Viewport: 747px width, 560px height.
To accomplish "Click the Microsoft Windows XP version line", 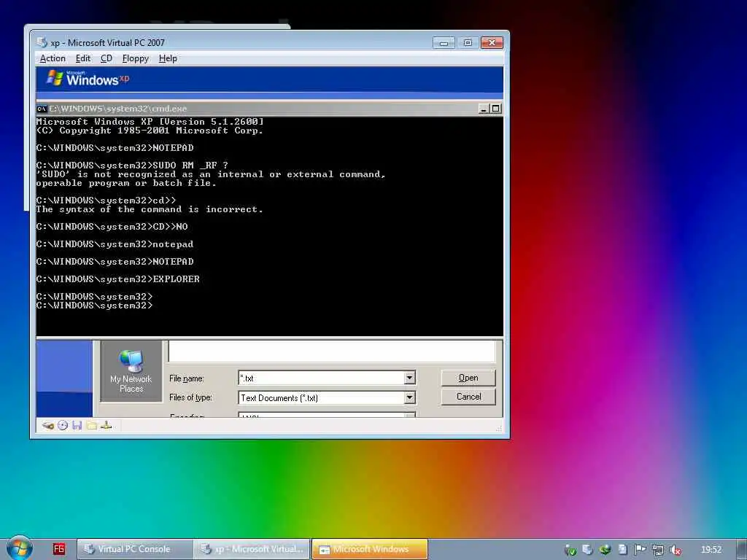I will click(150, 122).
